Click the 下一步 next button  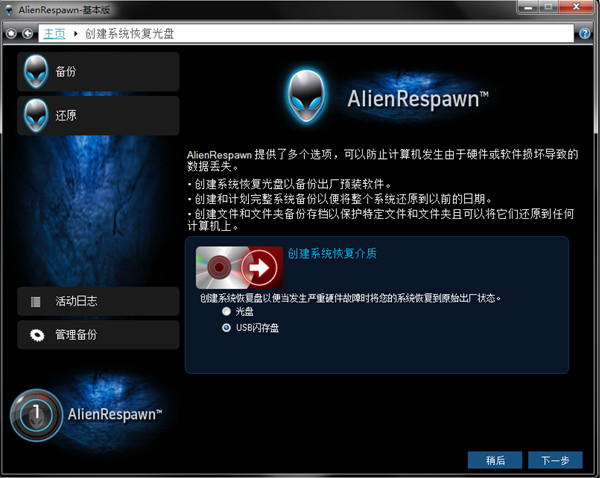click(555, 460)
